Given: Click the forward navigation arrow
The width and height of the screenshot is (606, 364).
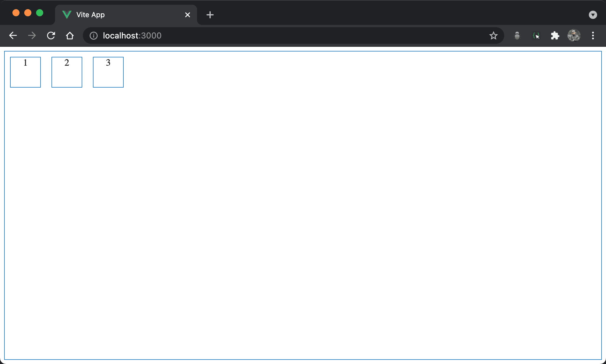Looking at the screenshot, I should (32, 36).
